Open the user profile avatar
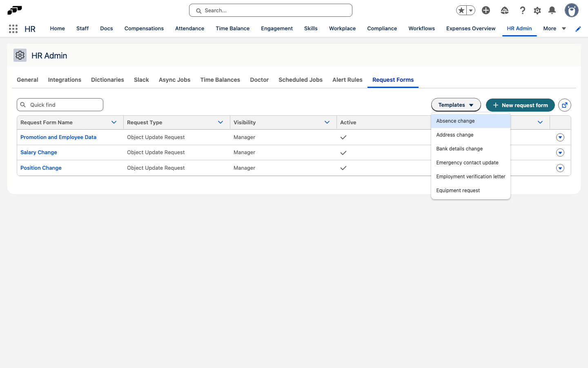 coord(572,10)
